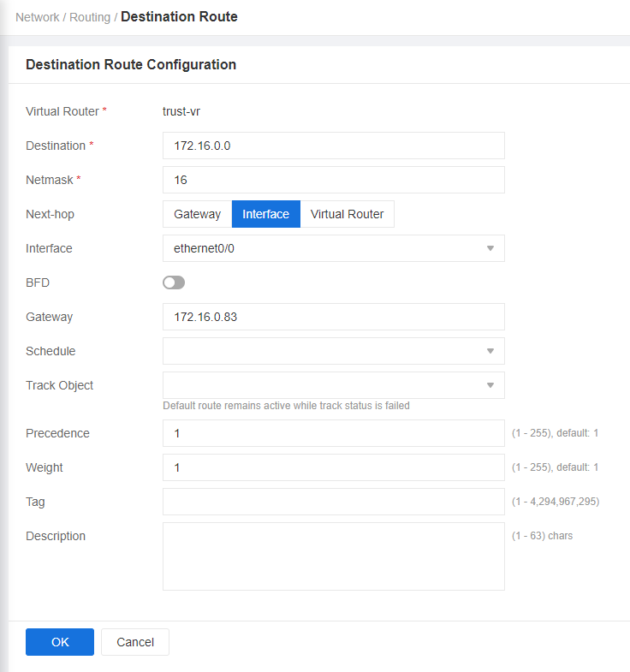Expand the Track Object dropdown arrow
Viewport: 630px width, 672px height.
pos(490,385)
